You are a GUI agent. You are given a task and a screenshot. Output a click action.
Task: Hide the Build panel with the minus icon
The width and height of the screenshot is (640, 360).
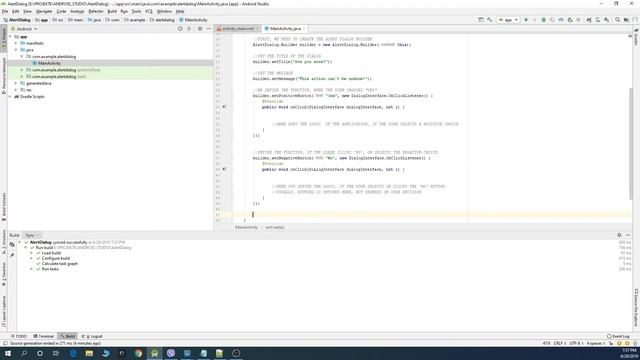(628, 235)
